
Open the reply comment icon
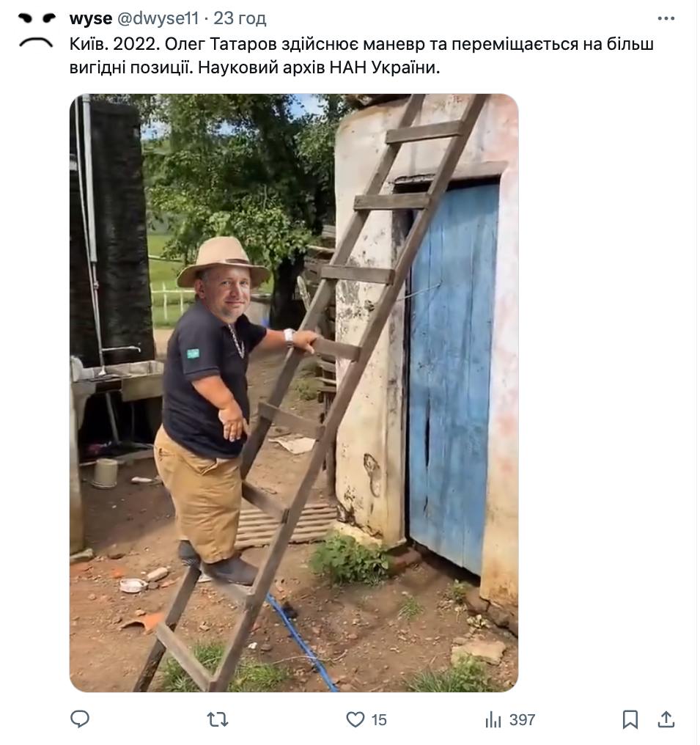tap(79, 719)
